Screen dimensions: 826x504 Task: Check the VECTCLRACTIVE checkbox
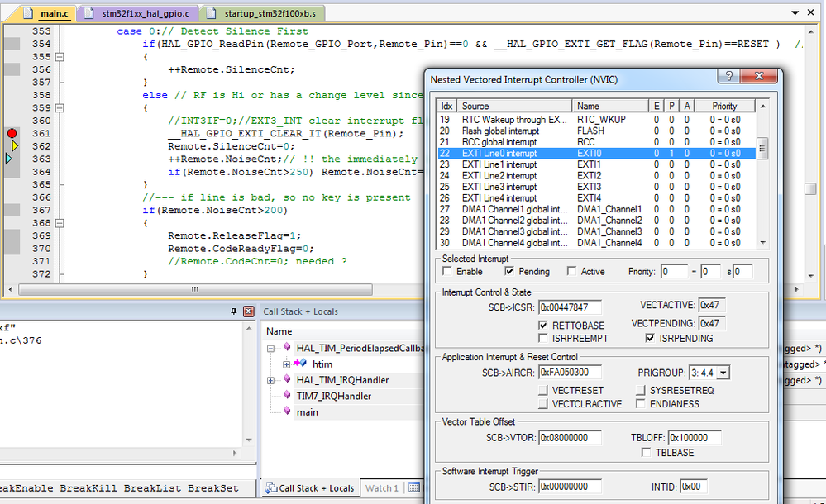click(543, 404)
